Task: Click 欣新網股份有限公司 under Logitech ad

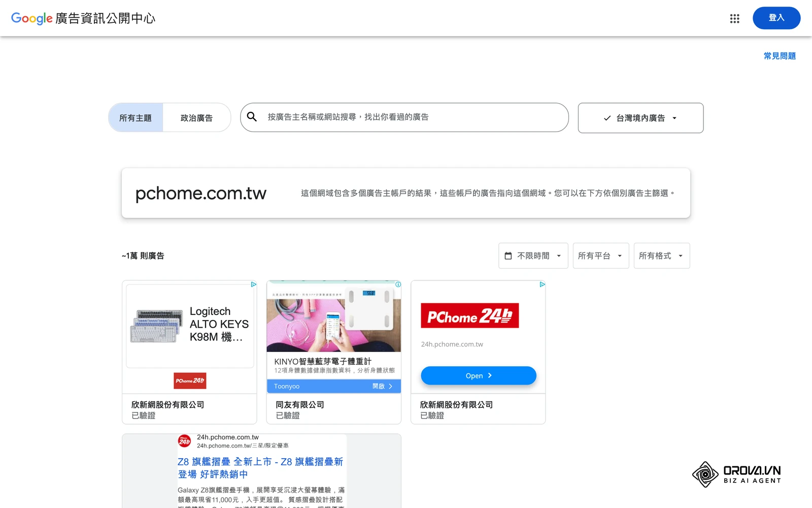Action: coord(168,405)
